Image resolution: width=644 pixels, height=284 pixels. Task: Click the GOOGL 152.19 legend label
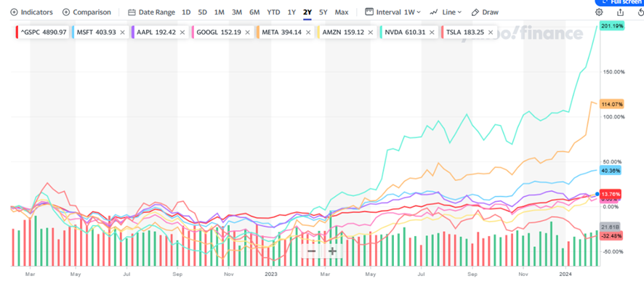tap(218, 32)
